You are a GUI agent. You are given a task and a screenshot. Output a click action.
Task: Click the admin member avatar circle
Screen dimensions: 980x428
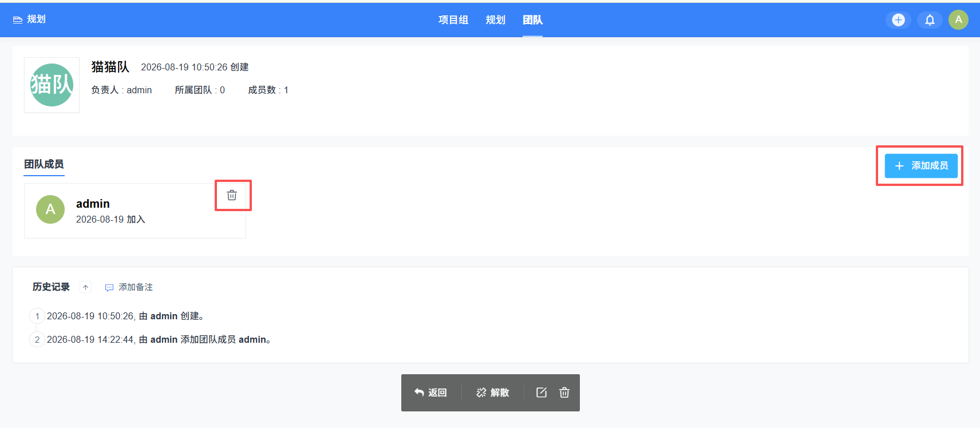pos(50,209)
